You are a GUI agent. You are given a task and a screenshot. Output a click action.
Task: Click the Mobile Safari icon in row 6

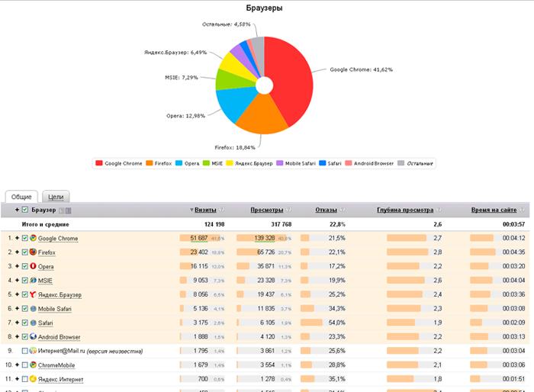tap(33, 309)
